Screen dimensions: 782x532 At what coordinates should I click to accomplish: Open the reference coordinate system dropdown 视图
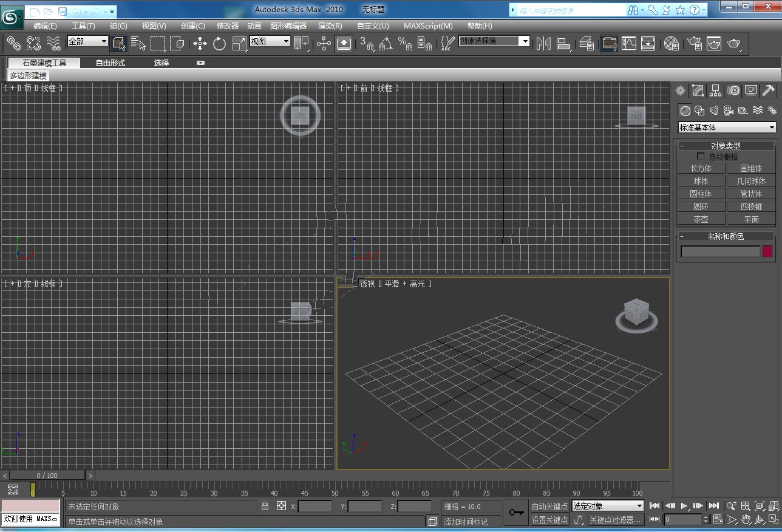(x=270, y=41)
